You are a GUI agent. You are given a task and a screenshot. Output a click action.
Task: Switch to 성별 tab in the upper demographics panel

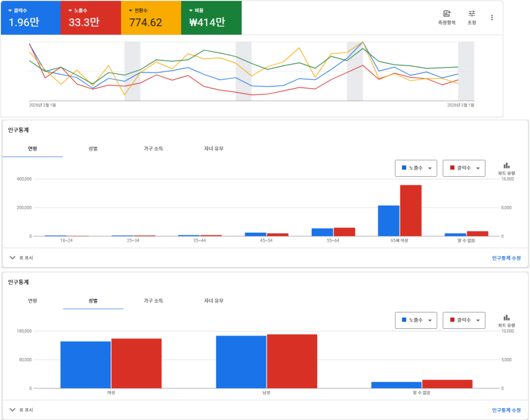93,149
